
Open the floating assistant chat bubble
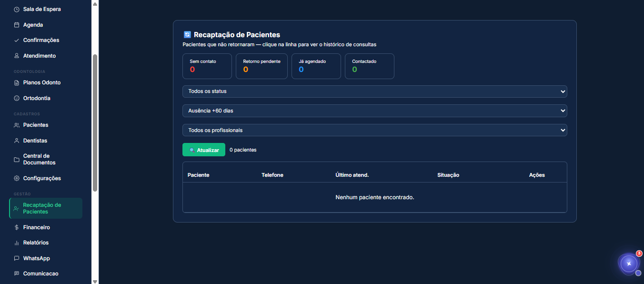(x=629, y=264)
